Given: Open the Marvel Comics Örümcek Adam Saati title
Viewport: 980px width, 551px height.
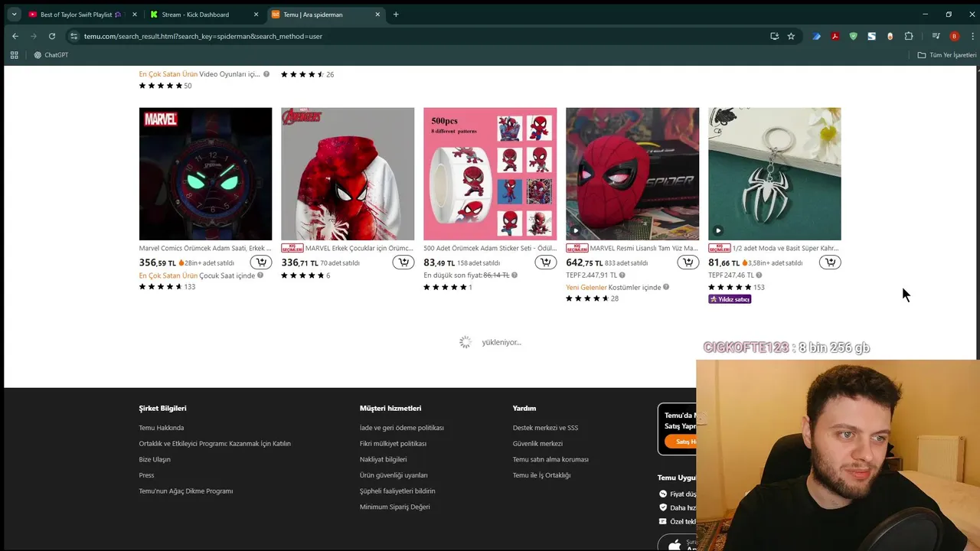Looking at the screenshot, I should pos(205,248).
